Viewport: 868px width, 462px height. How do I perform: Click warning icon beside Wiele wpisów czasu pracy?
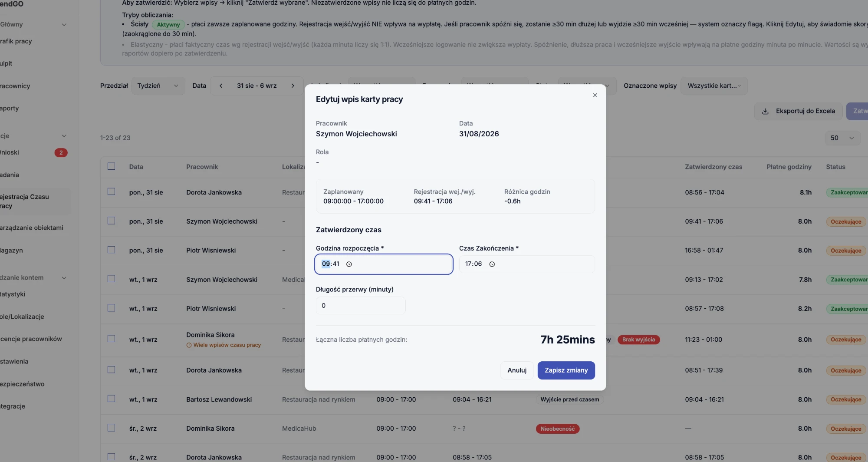(x=189, y=345)
